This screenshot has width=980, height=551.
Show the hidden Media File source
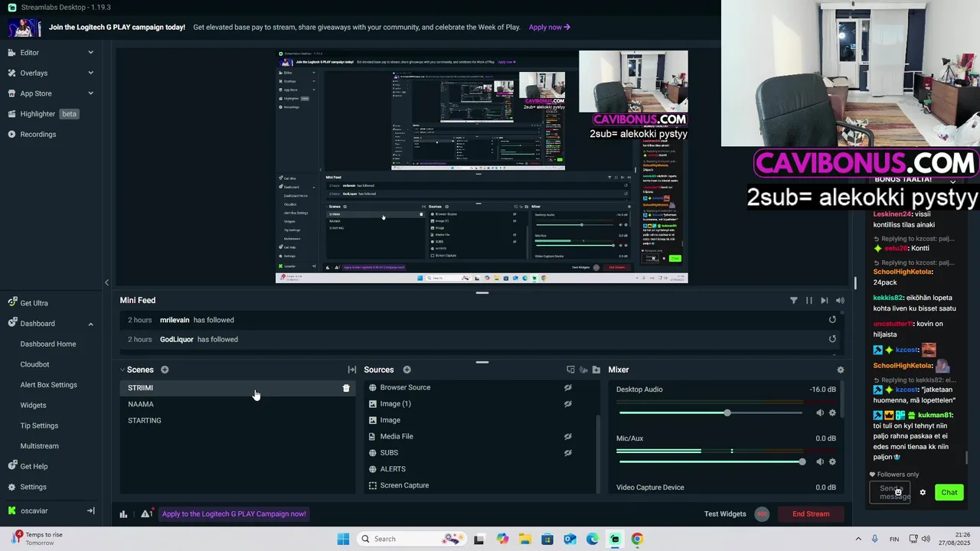click(x=568, y=436)
